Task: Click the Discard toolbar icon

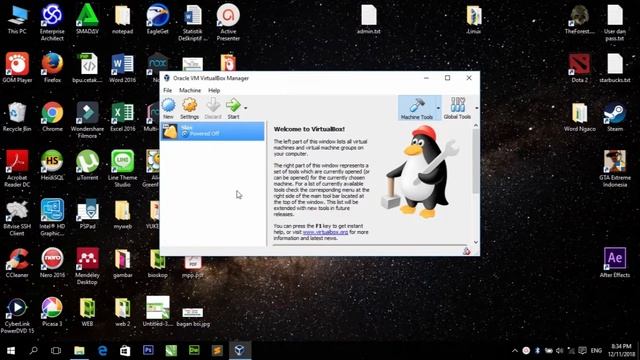Action: pos(213,108)
